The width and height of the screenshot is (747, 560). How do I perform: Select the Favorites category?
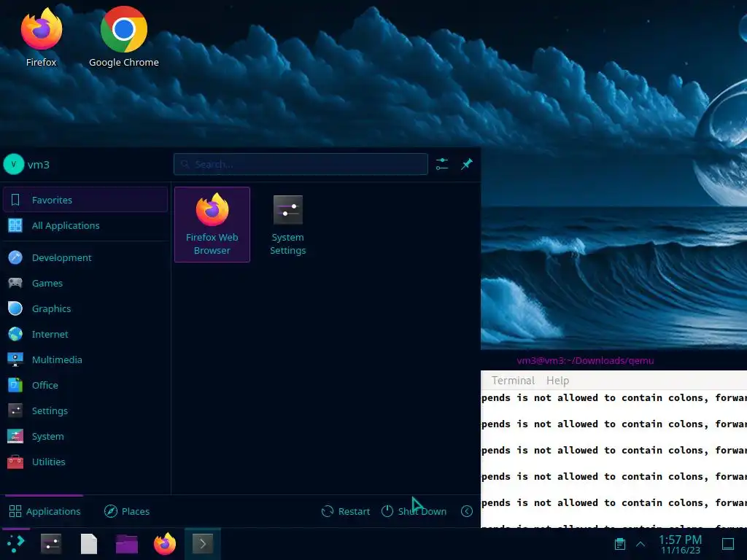click(x=85, y=200)
